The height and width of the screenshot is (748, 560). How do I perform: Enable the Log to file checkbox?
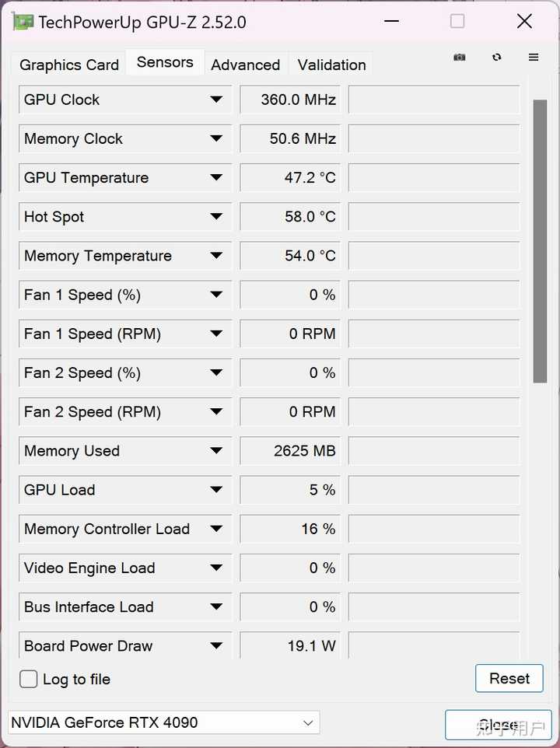tap(29, 679)
